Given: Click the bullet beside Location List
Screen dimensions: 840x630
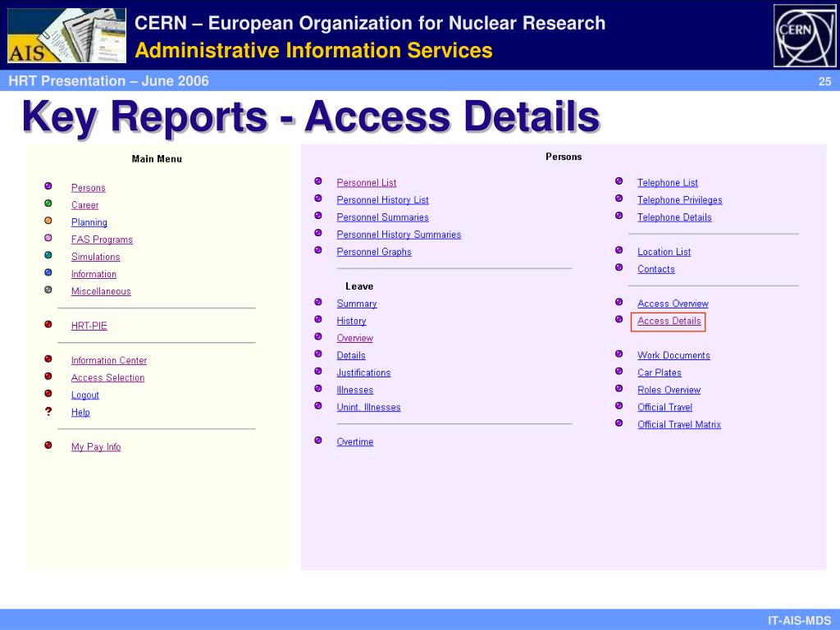Looking at the screenshot, I should (619, 250).
